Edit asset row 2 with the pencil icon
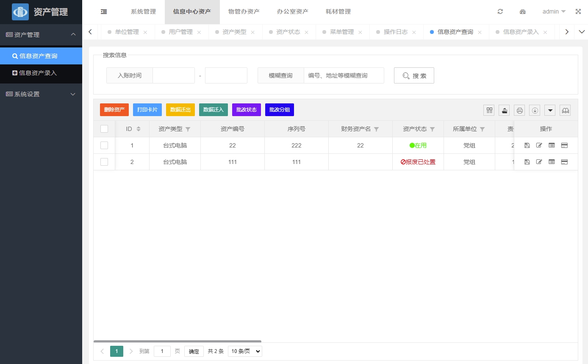The height and width of the screenshot is (364, 588). 539,161
